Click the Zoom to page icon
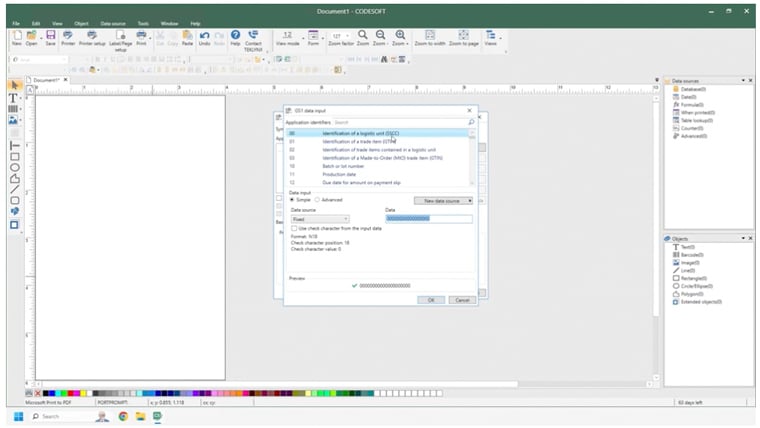Screen dimensions: 760x428 pos(462,36)
